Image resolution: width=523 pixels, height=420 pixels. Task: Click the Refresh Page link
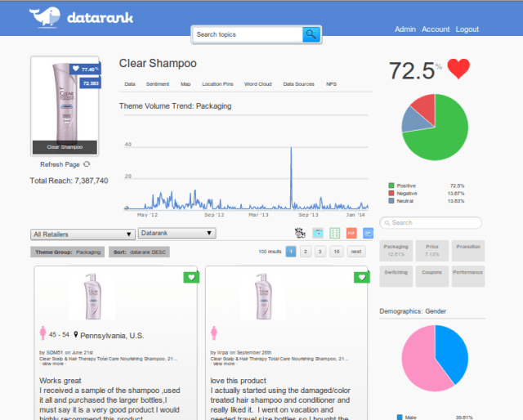coord(60,164)
